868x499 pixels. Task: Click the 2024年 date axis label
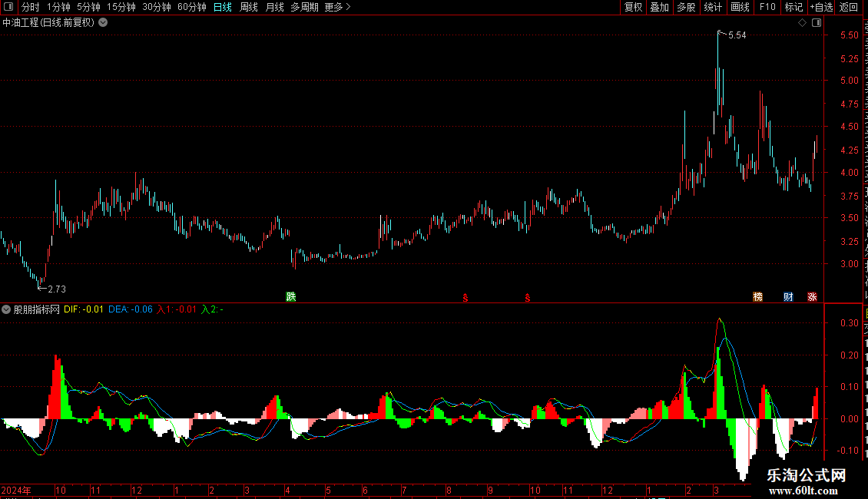16,490
